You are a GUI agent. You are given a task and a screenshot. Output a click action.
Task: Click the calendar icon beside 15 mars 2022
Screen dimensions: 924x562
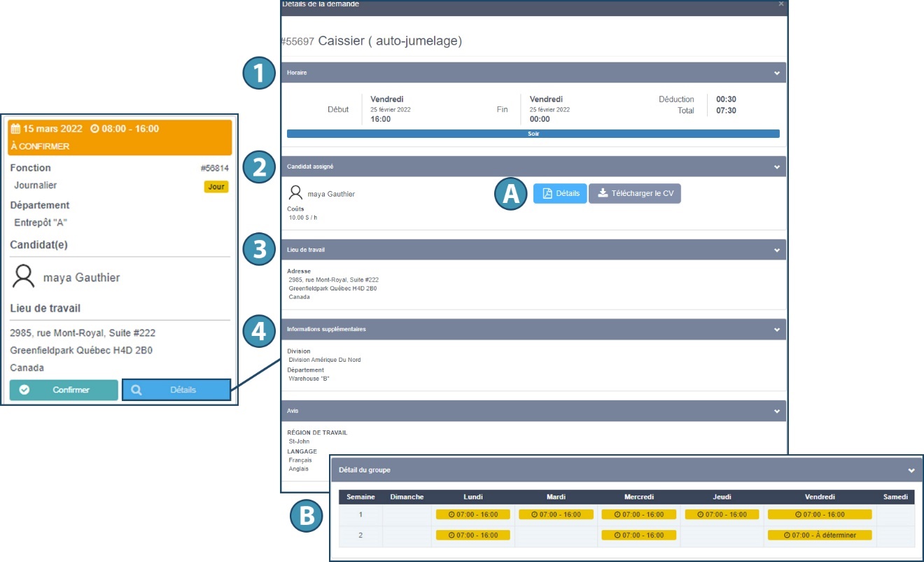pyautogui.click(x=15, y=129)
